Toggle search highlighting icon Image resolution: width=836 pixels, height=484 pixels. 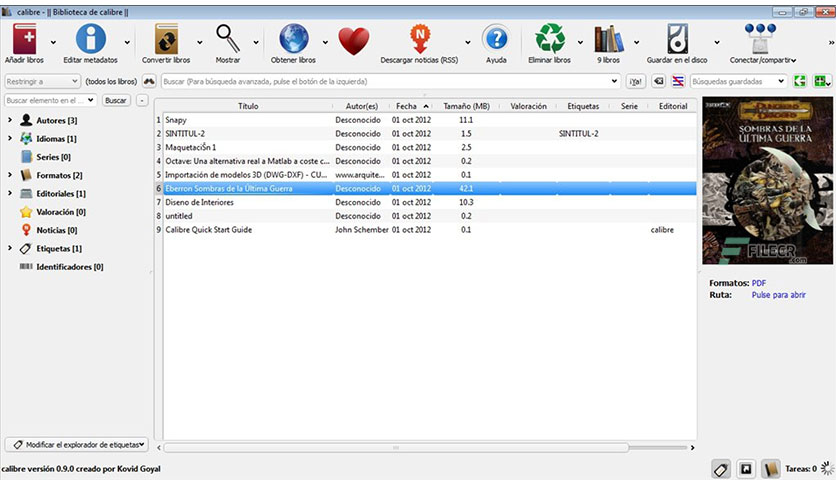click(x=678, y=82)
